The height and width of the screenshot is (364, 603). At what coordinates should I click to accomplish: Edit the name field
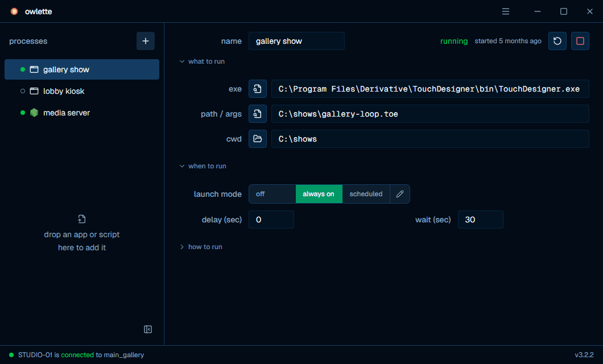[x=296, y=41]
